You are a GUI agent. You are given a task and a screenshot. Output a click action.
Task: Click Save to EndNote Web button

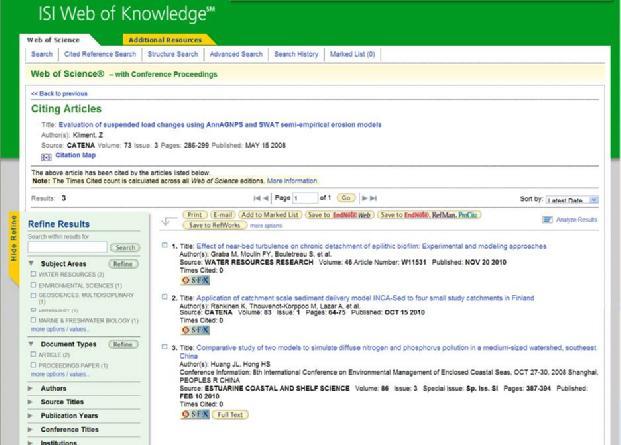pyautogui.click(x=339, y=215)
